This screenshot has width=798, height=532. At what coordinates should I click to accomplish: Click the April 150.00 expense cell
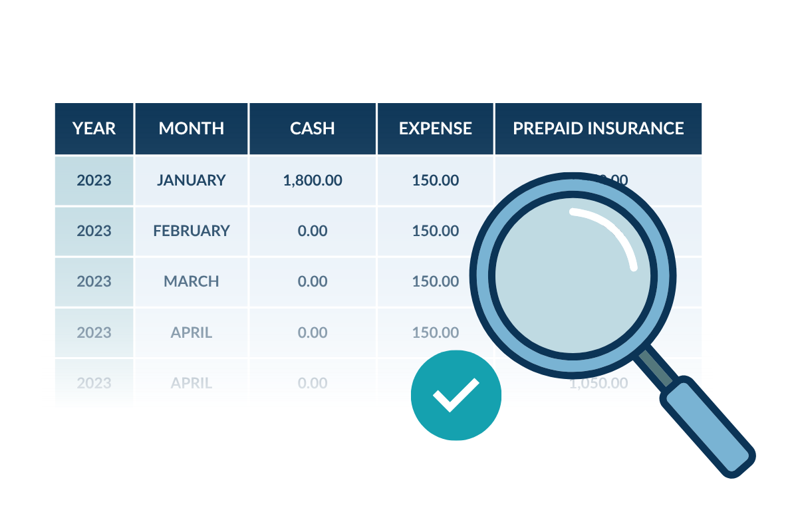tap(436, 332)
